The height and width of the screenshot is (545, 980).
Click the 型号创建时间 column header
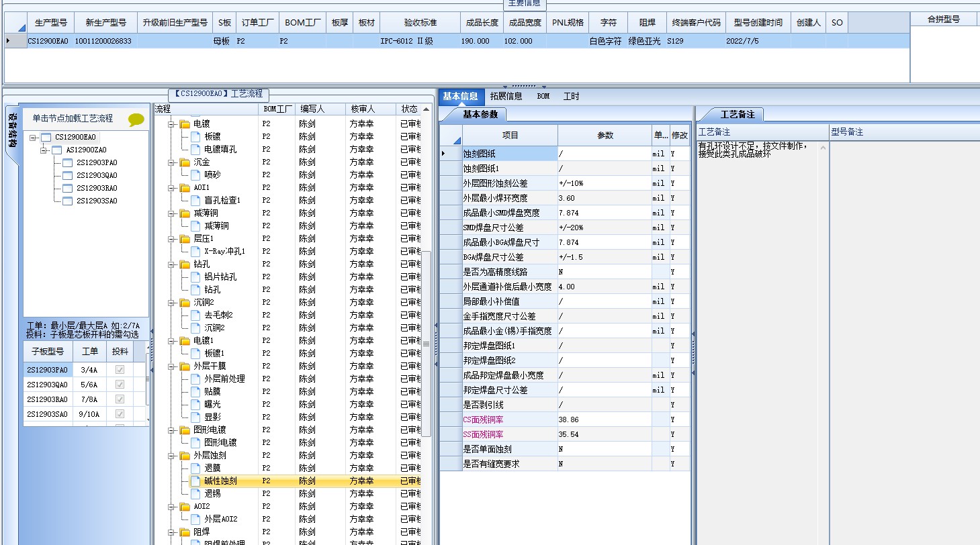[x=758, y=22]
